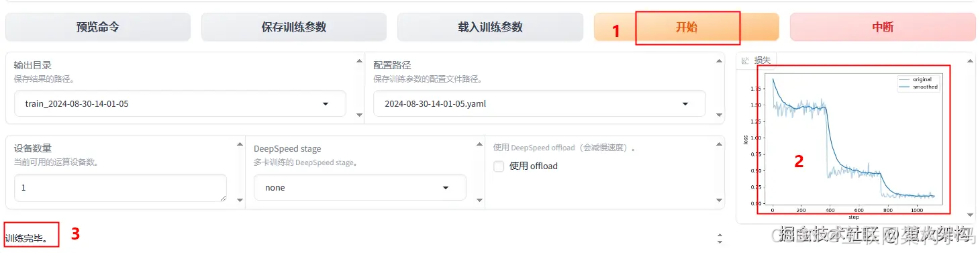Open the 输出目录 dropdown arrow

click(326, 104)
